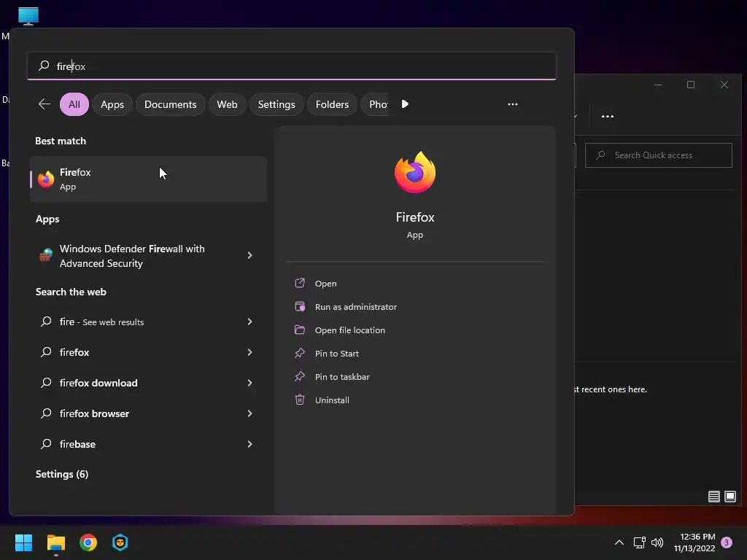This screenshot has width=747, height=560.
Task: Click the magnifier icon in search box
Action: point(44,65)
